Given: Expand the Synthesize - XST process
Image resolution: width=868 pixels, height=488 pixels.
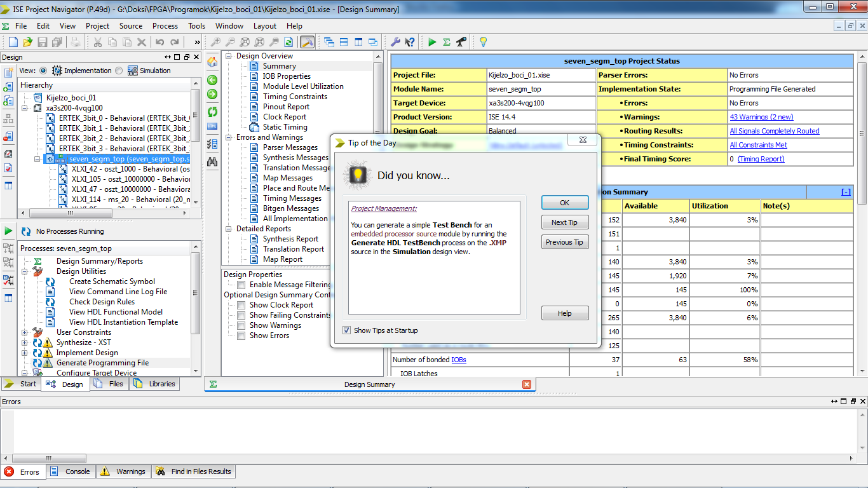Looking at the screenshot, I should pos(25,342).
